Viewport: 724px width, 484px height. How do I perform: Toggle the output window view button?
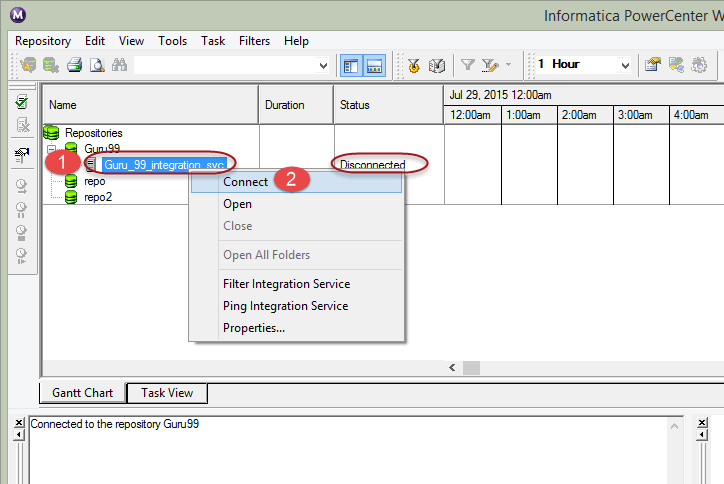pos(374,65)
